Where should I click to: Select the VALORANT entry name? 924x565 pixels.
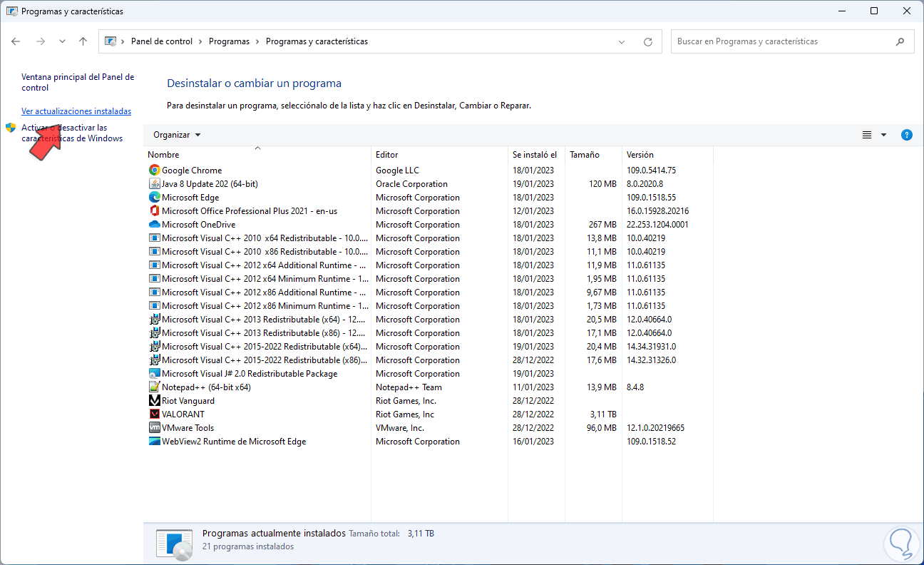183,414
